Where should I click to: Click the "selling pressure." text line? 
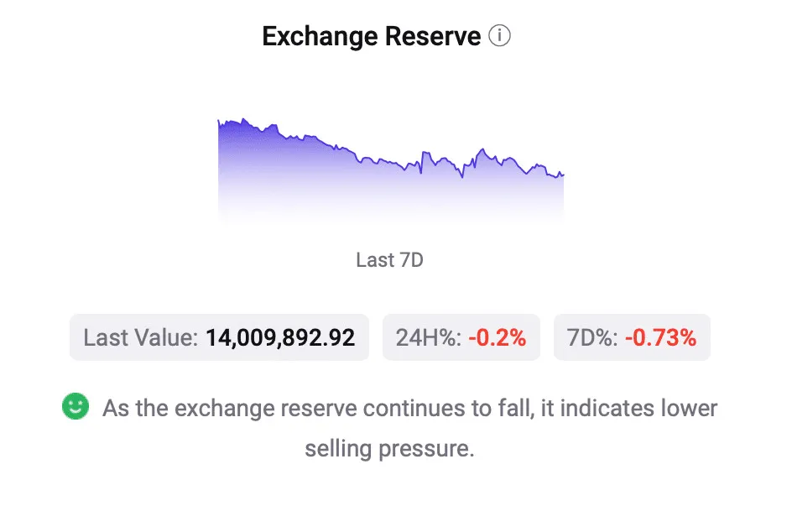pyautogui.click(x=389, y=448)
